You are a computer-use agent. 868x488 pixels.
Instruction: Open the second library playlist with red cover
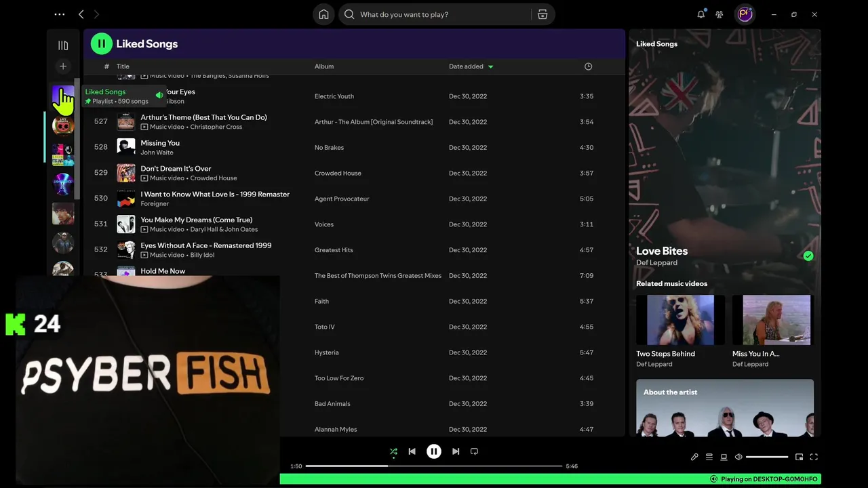(x=63, y=126)
